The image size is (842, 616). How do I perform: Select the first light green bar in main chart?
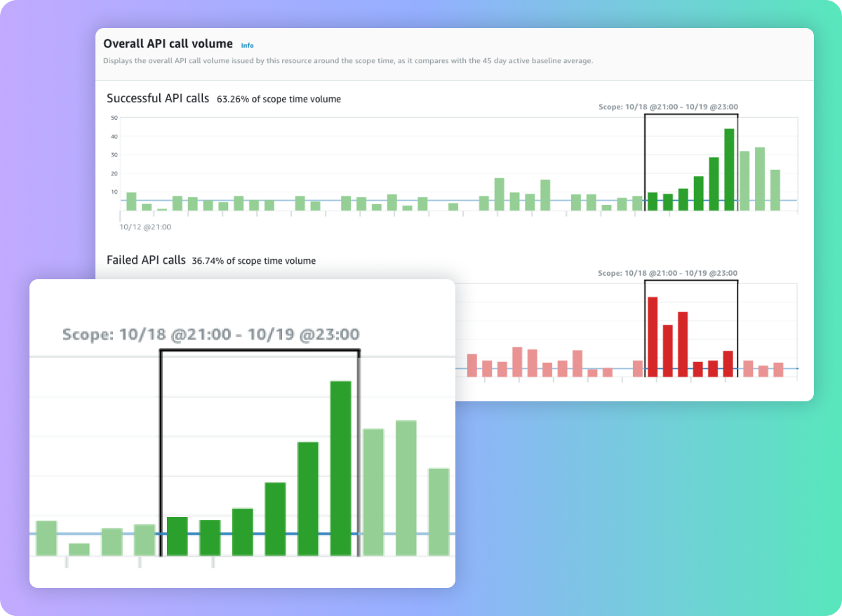(x=131, y=201)
